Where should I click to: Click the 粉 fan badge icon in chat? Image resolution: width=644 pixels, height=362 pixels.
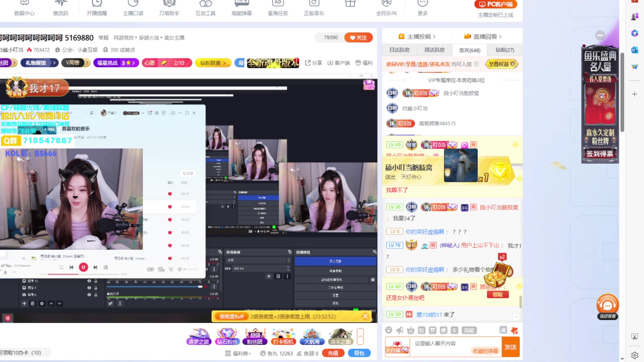click(x=422, y=330)
